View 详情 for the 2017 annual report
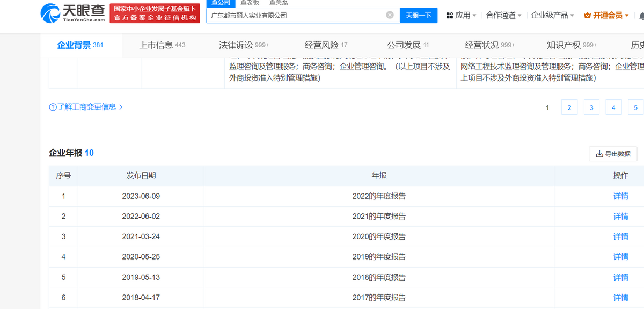 620,297
